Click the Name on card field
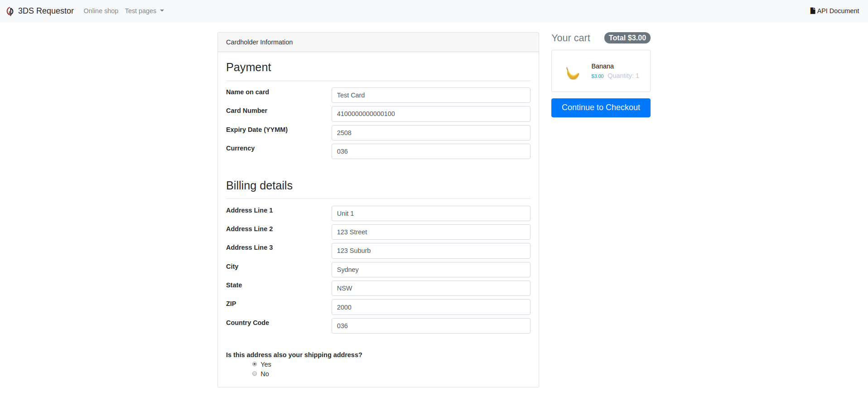This screenshot has height=397, width=868. (430, 95)
